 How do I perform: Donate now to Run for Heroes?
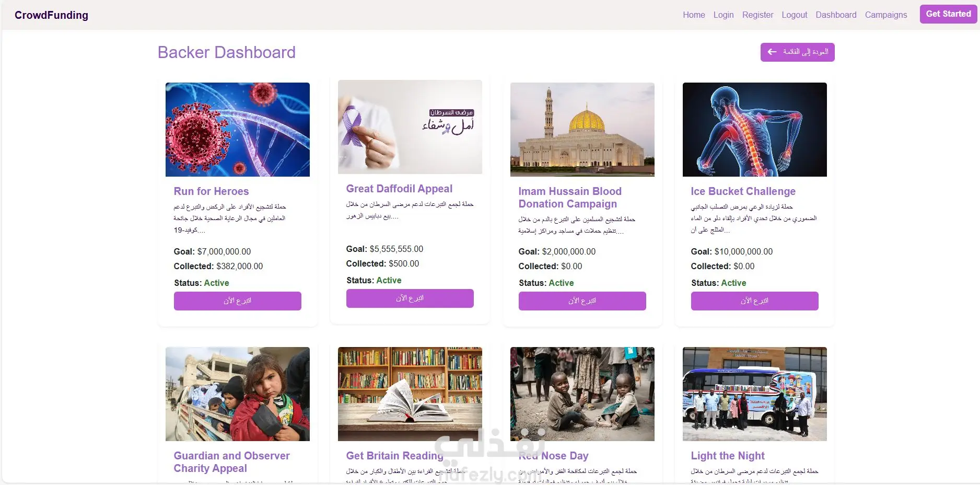tap(238, 301)
